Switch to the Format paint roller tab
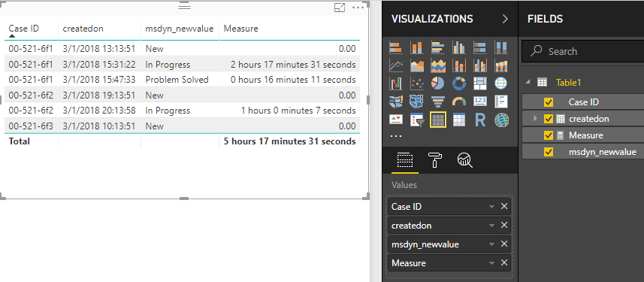This screenshot has height=282, width=644. [x=435, y=160]
